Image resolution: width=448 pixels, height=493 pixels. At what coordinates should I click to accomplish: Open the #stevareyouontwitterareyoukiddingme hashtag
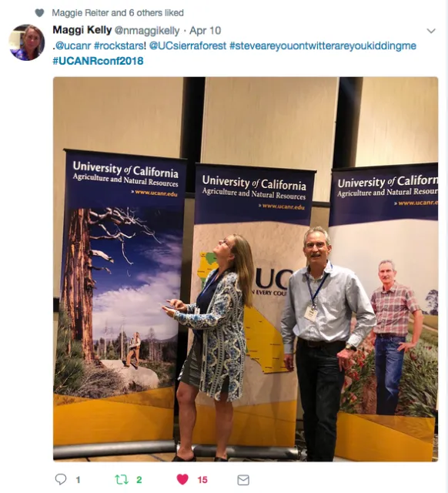coord(323,46)
